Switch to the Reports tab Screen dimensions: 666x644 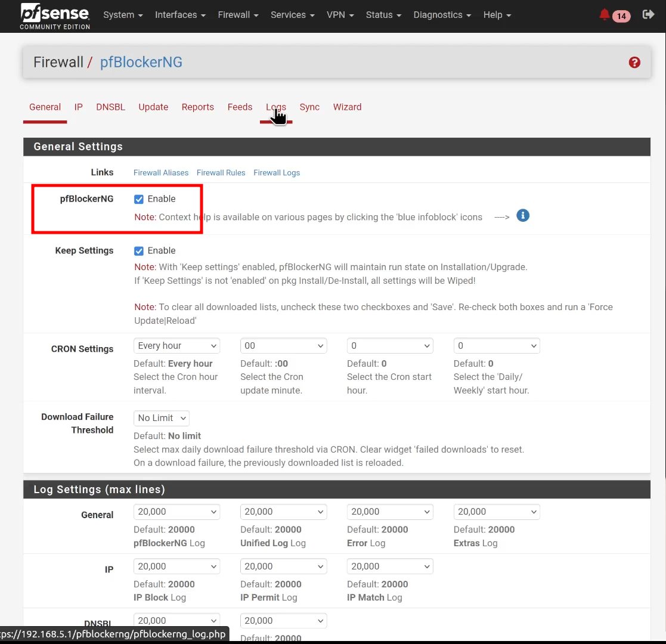(x=197, y=107)
